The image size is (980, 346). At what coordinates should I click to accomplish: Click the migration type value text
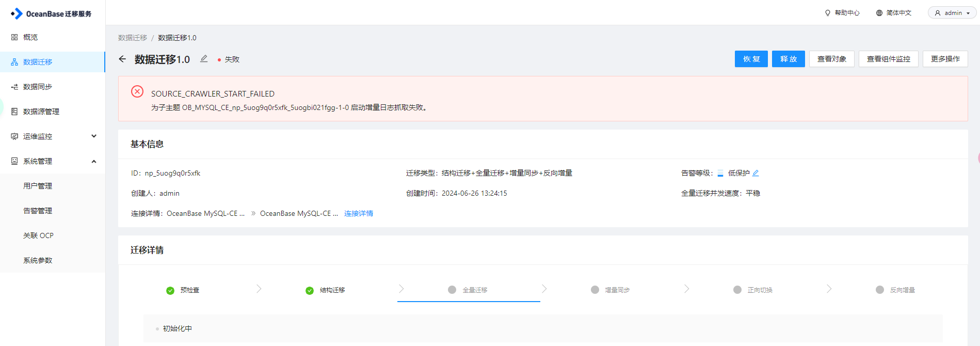507,173
